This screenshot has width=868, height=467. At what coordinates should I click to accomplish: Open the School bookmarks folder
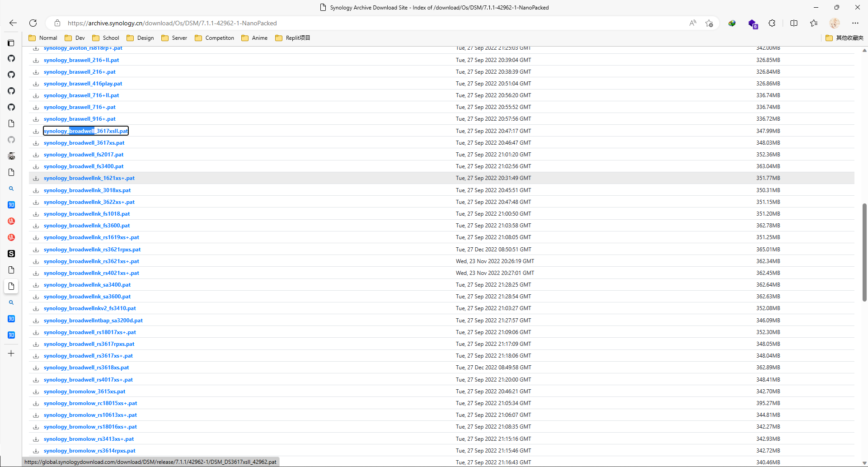[x=106, y=38]
